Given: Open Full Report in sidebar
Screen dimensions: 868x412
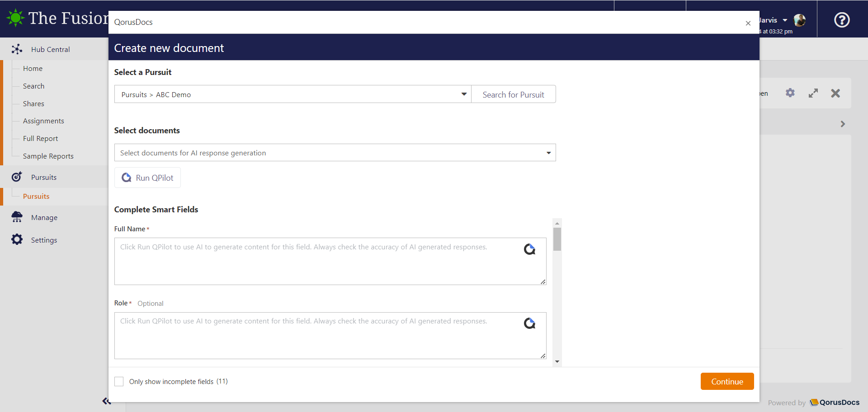Looking at the screenshot, I should pyautogui.click(x=40, y=138).
